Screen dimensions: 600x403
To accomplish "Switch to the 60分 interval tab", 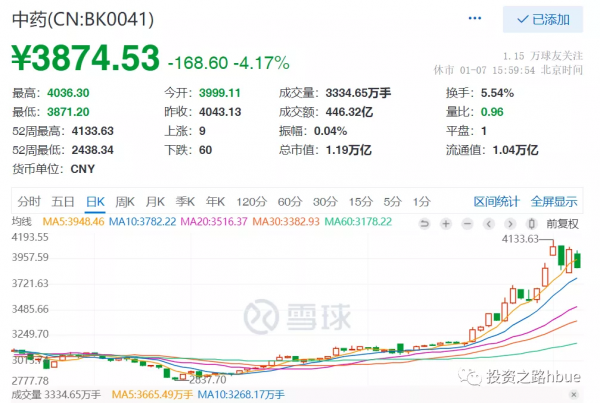I will tap(290, 201).
